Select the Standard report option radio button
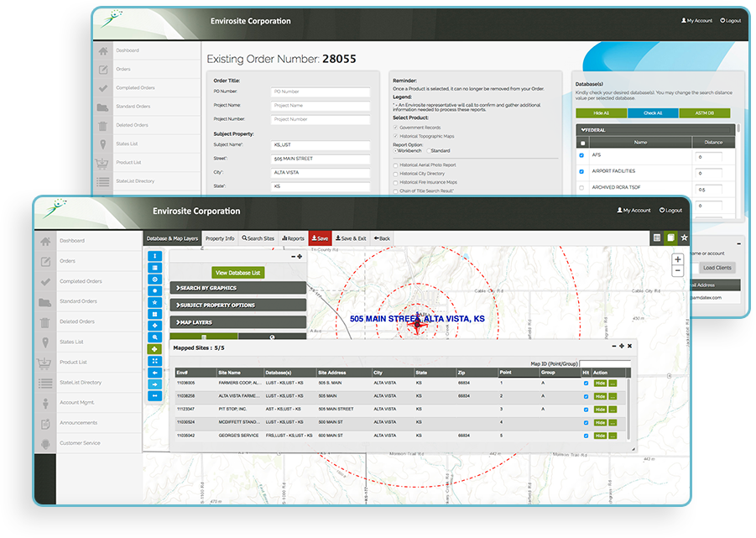This screenshot has width=756, height=538. [x=427, y=150]
